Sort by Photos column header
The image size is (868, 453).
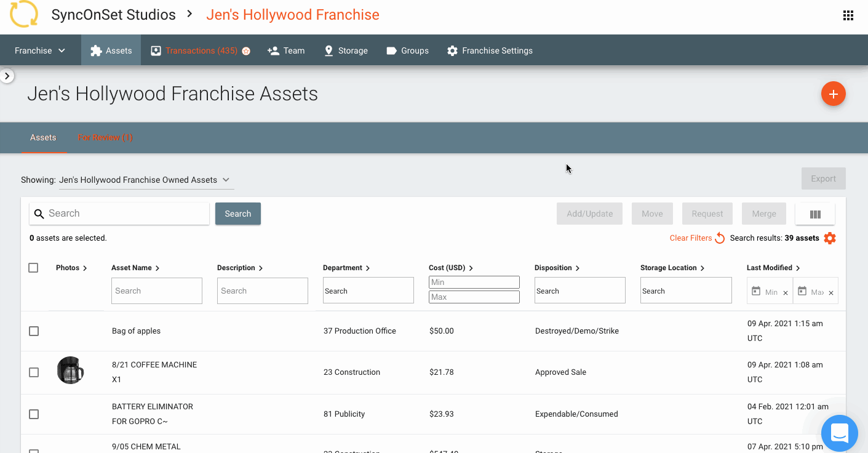click(71, 268)
